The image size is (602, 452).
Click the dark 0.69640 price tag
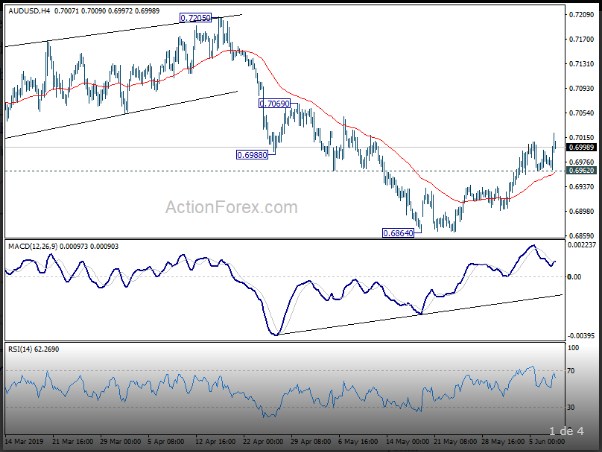[x=580, y=171]
